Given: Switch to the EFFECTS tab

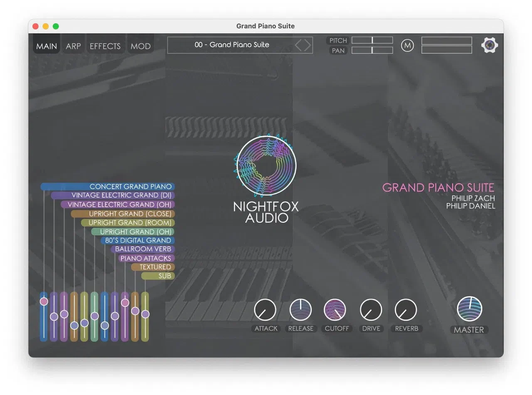Looking at the screenshot, I should 105,46.
